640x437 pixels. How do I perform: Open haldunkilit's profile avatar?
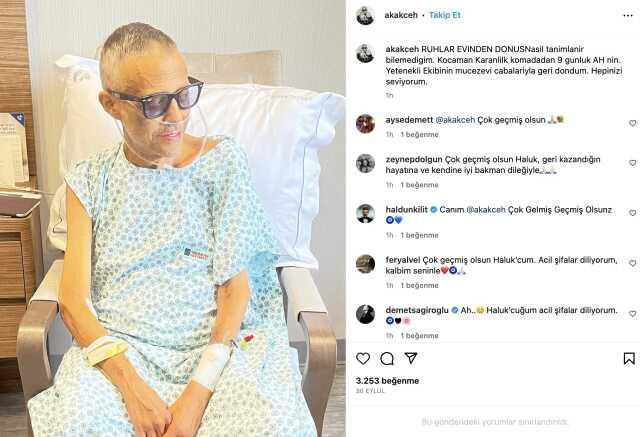(365, 214)
